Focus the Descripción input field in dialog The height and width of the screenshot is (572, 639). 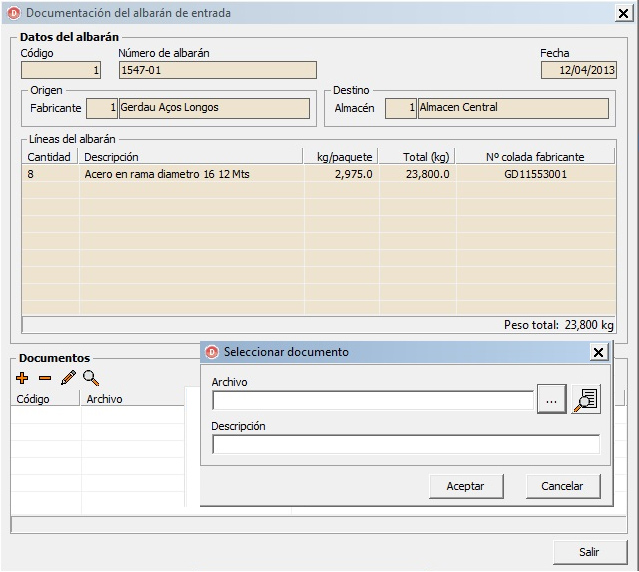[406, 444]
